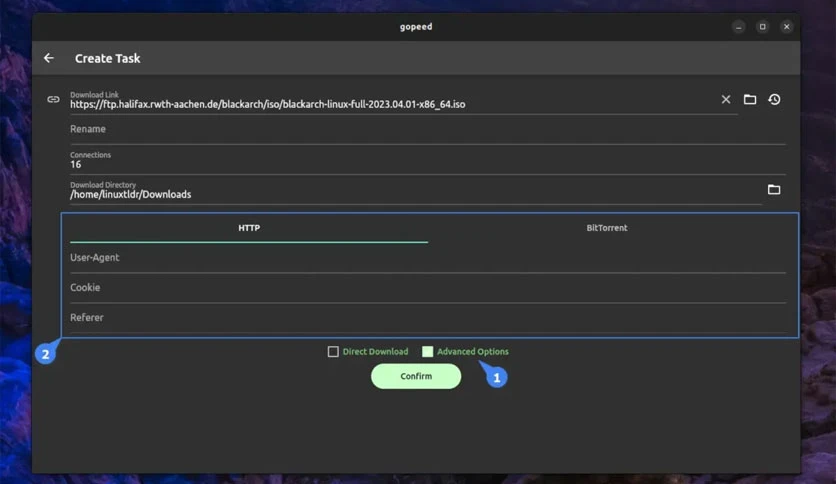Clear the download link with the X icon
This screenshot has height=484, width=836.
coord(726,99)
